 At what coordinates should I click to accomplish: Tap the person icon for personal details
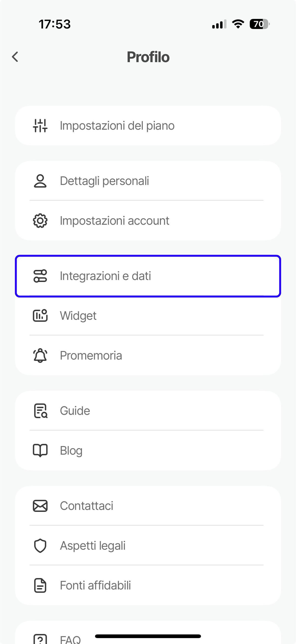[40, 181]
